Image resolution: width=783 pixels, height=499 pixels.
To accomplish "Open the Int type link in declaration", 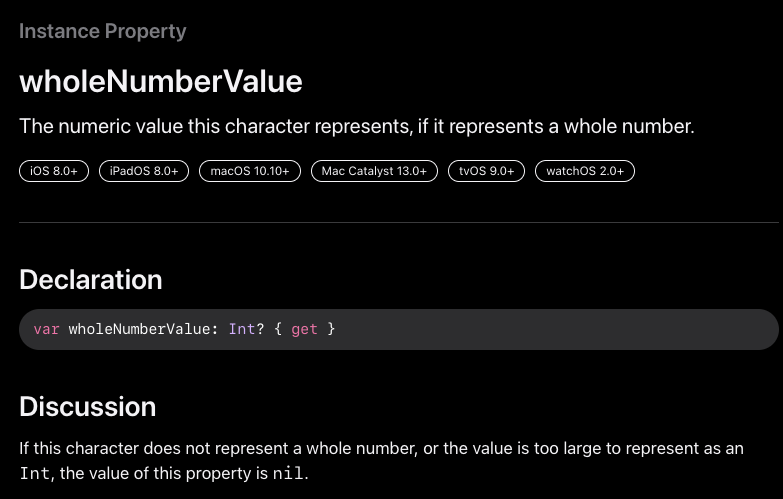I will (x=242, y=329).
